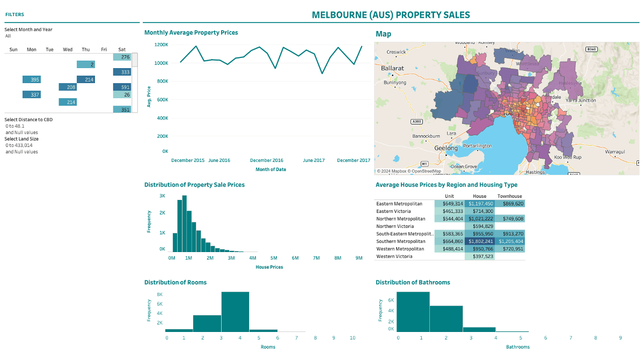Screen dimensions: 644x362
Task: Click the Koo Wee Rup map label
Action: [568, 157]
